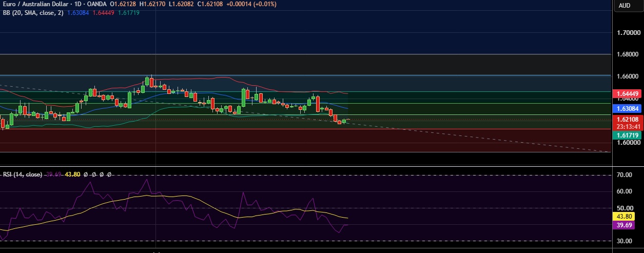Select the RSI (14, close) indicator legend
Viewport: 644px width, 253px height.
click(23, 174)
